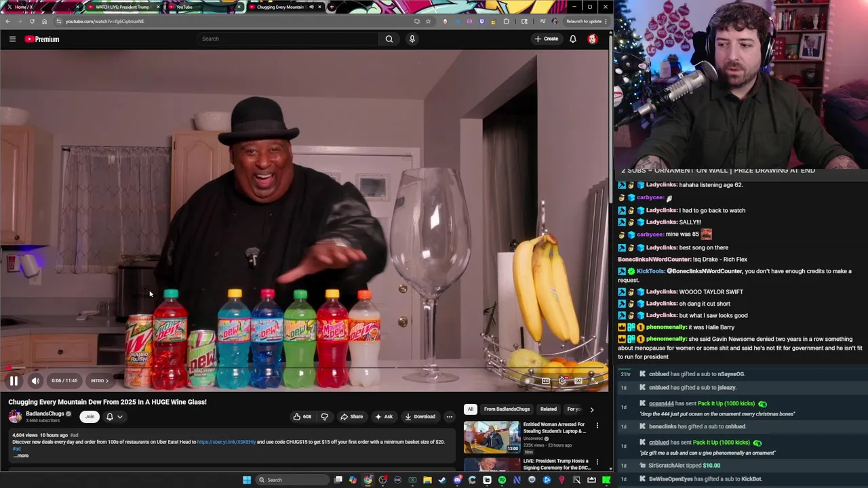
Task: Click the Join channel button
Action: tap(90, 417)
